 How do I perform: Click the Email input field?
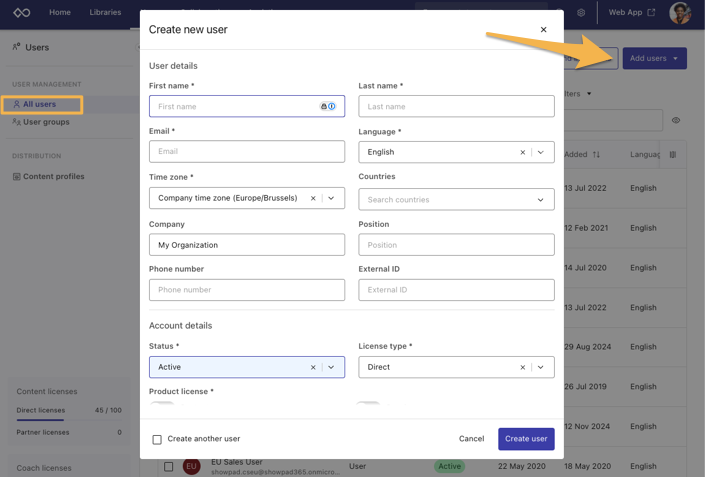[247, 152]
